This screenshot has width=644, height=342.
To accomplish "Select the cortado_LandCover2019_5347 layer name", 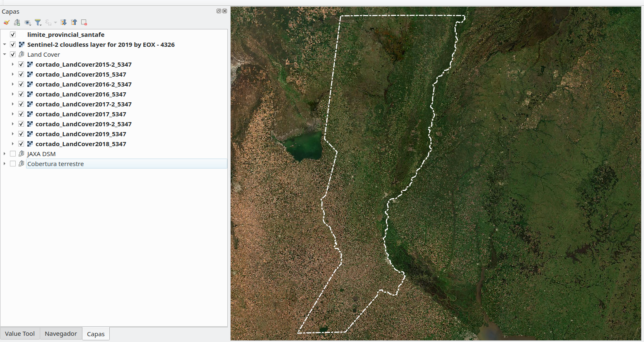I will click(81, 134).
